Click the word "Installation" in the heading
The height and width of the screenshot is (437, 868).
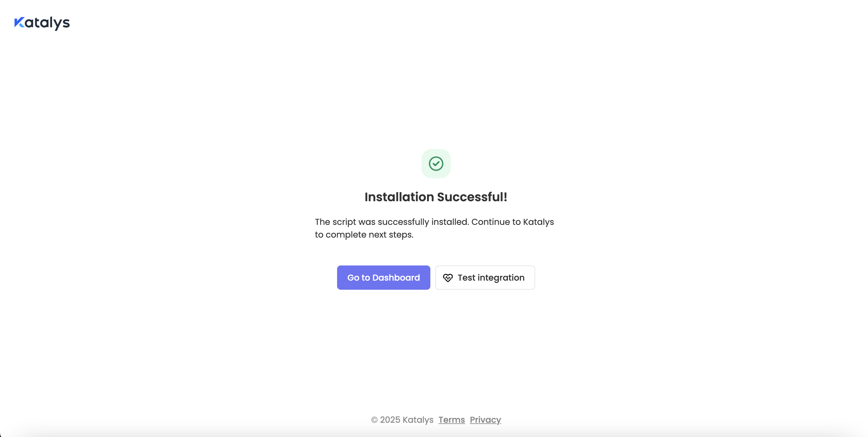click(x=399, y=197)
